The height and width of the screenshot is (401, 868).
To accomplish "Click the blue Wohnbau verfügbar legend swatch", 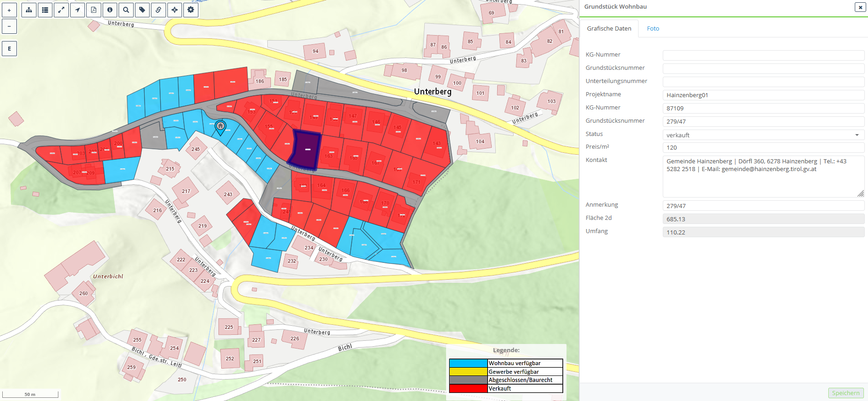I will click(x=468, y=363).
